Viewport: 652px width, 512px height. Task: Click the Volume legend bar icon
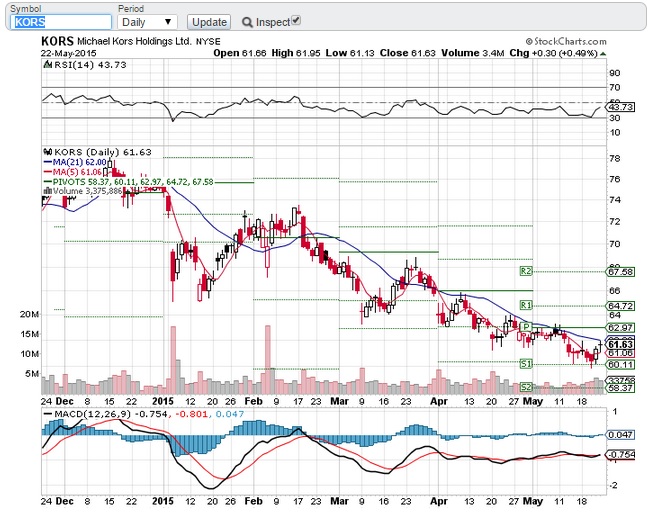pyautogui.click(x=48, y=191)
